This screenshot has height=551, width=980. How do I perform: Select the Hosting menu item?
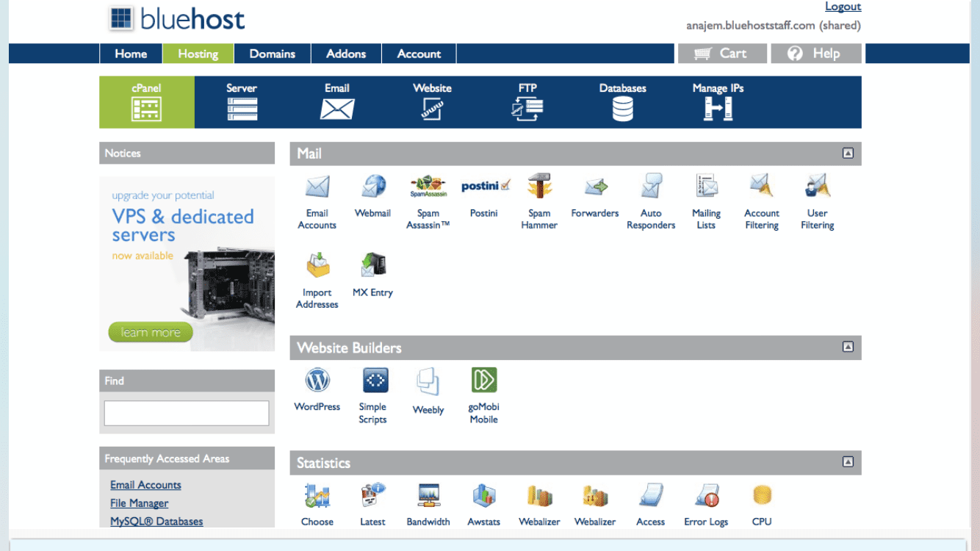198,54
